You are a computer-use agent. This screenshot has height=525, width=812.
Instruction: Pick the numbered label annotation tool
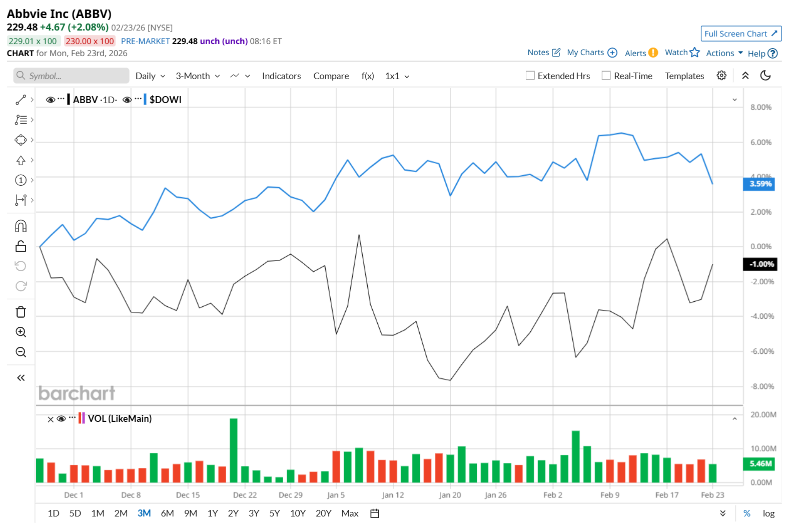(x=21, y=180)
